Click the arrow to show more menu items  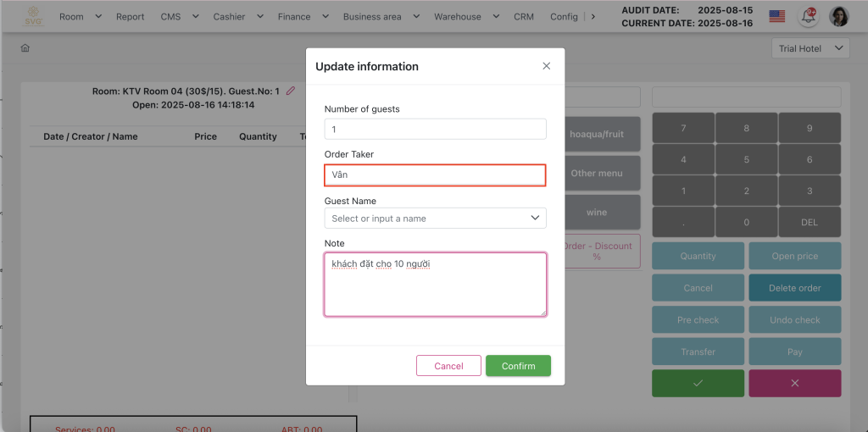593,16
